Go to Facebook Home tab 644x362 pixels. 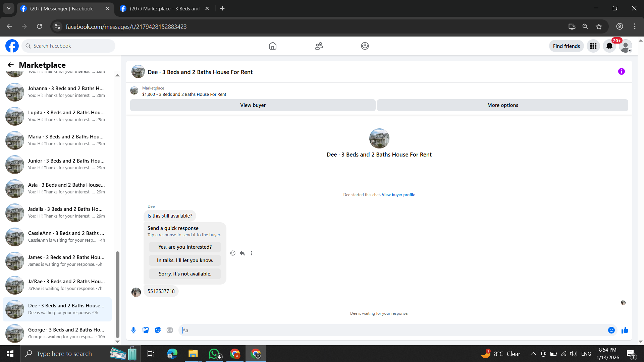(272, 46)
